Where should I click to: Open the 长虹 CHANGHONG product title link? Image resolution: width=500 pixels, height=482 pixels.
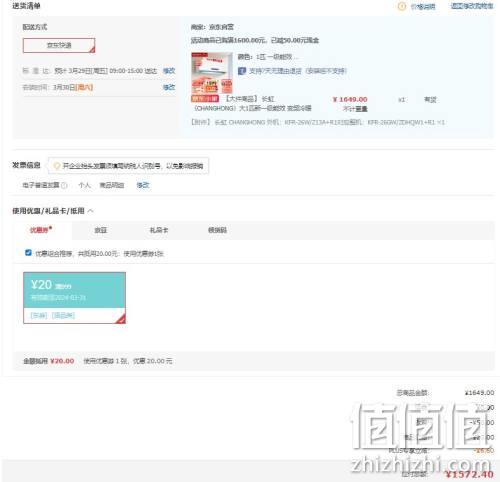click(x=253, y=104)
